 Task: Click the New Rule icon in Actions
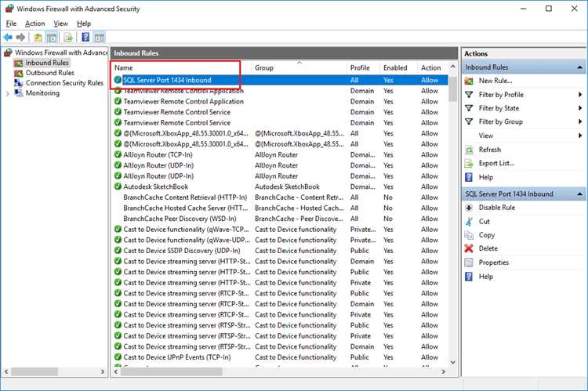tap(469, 81)
